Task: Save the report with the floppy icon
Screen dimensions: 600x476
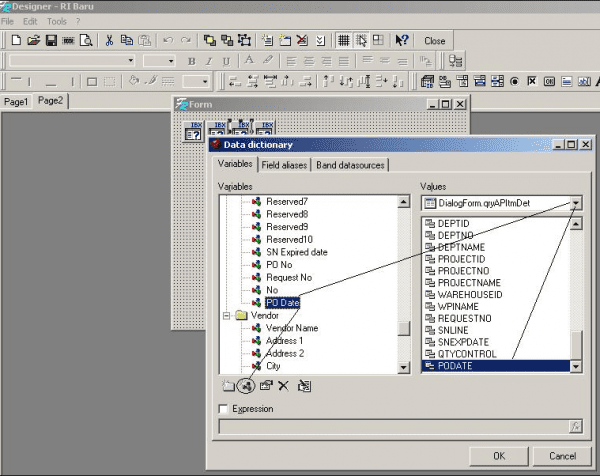Action: tap(51, 40)
